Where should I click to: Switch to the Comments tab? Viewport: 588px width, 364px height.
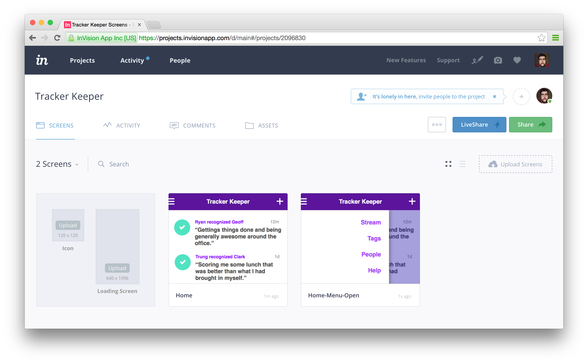(193, 126)
